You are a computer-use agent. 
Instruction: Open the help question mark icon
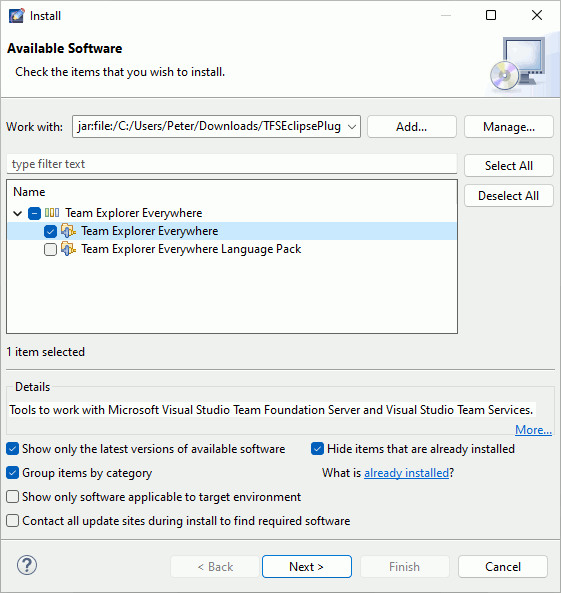pyautogui.click(x=27, y=565)
